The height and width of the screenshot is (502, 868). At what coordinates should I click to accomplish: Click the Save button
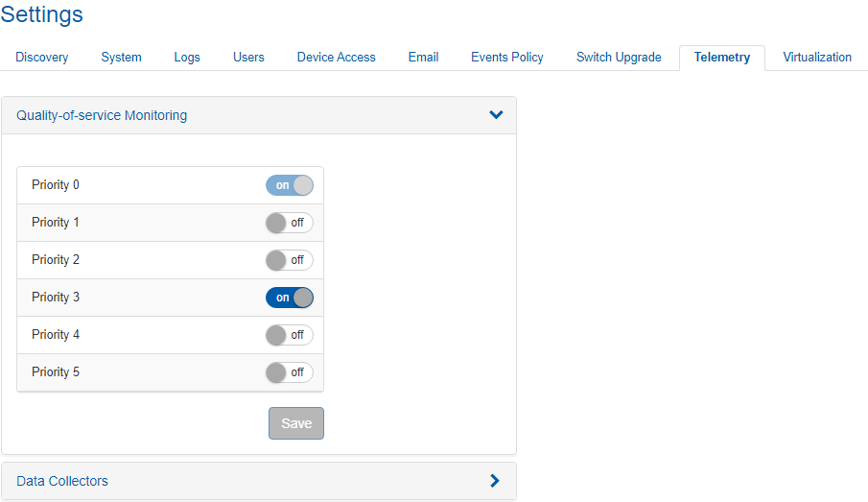[x=296, y=423]
